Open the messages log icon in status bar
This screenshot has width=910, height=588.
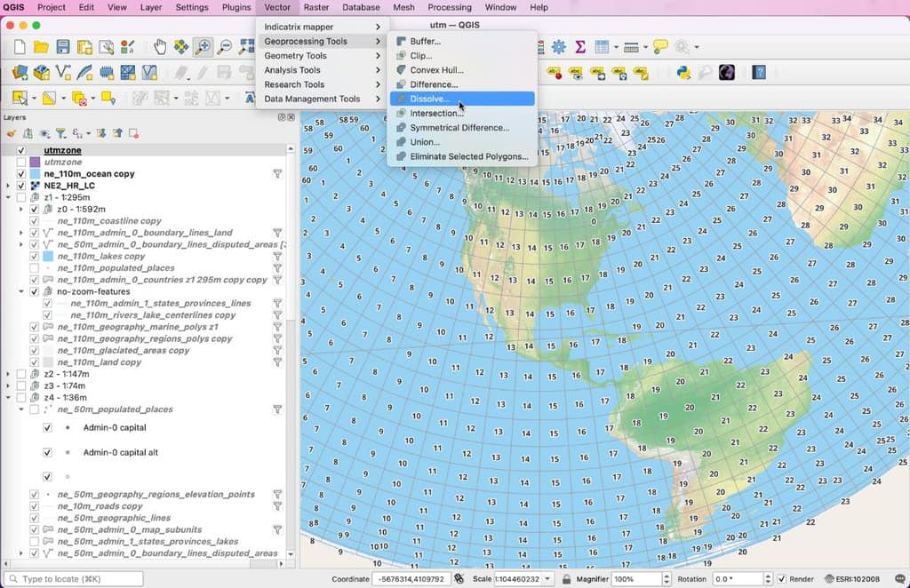point(899,579)
